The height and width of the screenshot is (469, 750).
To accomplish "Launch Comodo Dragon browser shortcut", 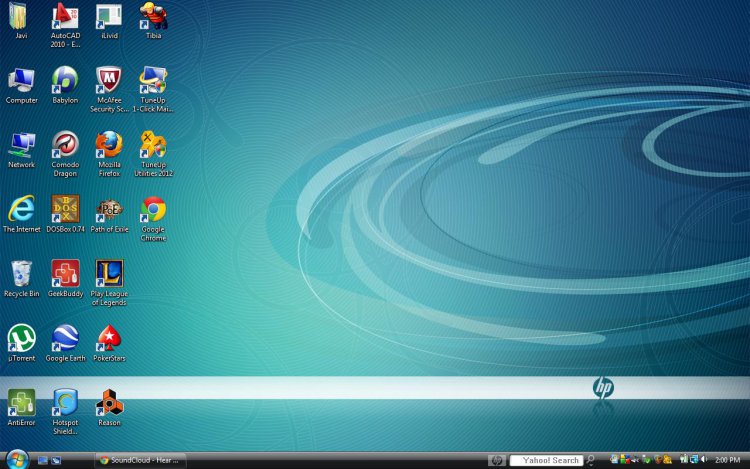I will pos(65,154).
